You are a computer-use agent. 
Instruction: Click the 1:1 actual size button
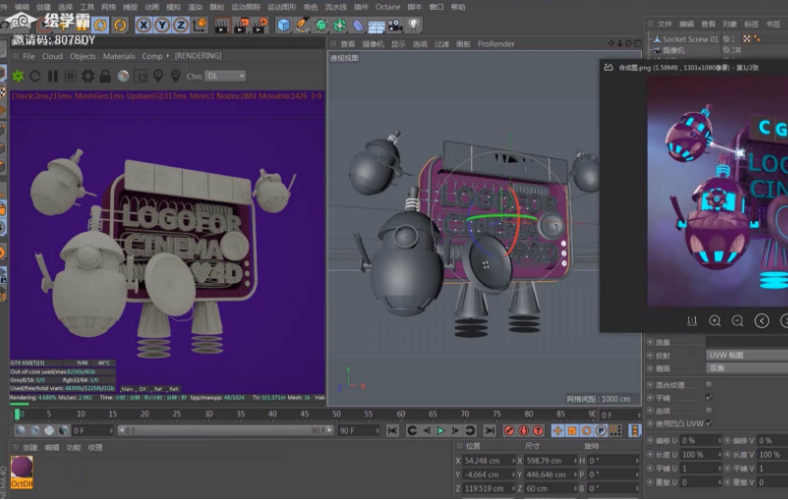(x=692, y=321)
